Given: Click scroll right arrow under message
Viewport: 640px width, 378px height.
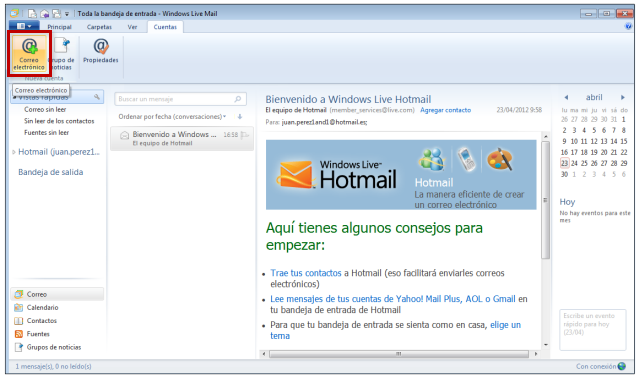Looking at the screenshot, I should pos(536,354).
